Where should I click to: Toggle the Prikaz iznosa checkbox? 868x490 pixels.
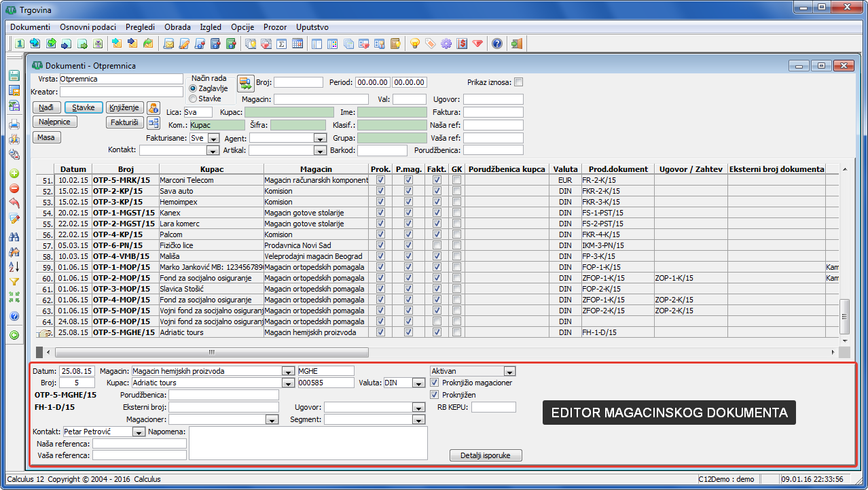tap(519, 82)
